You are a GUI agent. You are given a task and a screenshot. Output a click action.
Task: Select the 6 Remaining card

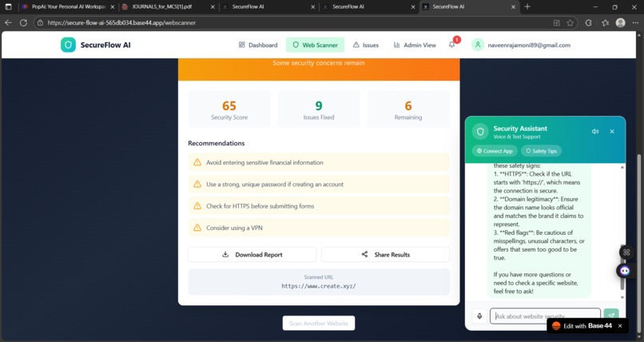pos(407,109)
